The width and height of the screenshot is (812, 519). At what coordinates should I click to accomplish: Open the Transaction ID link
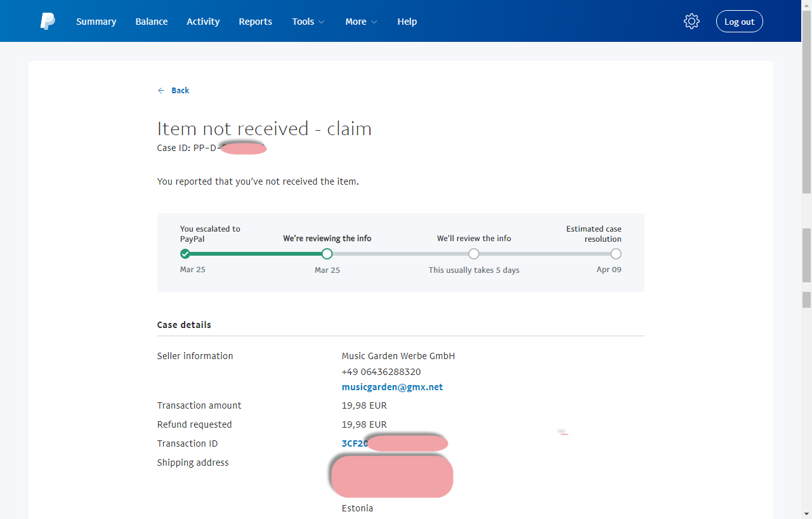pyautogui.click(x=395, y=443)
